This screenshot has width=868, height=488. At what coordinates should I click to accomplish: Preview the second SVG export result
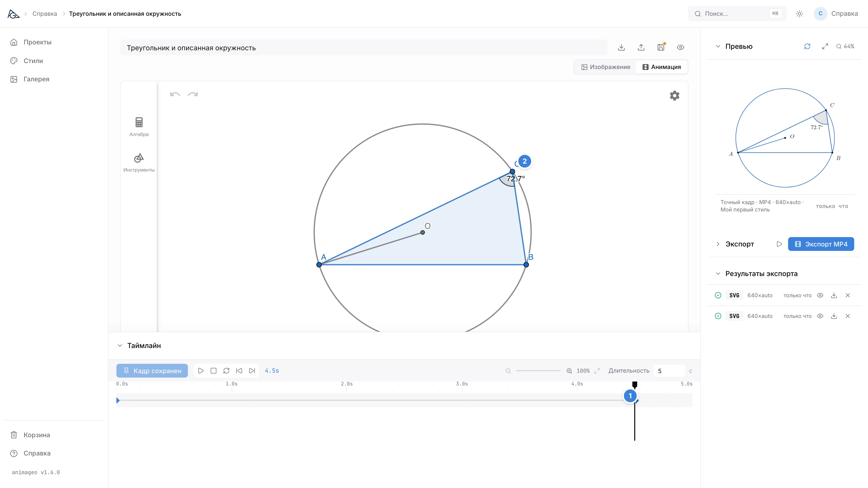click(820, 316)
